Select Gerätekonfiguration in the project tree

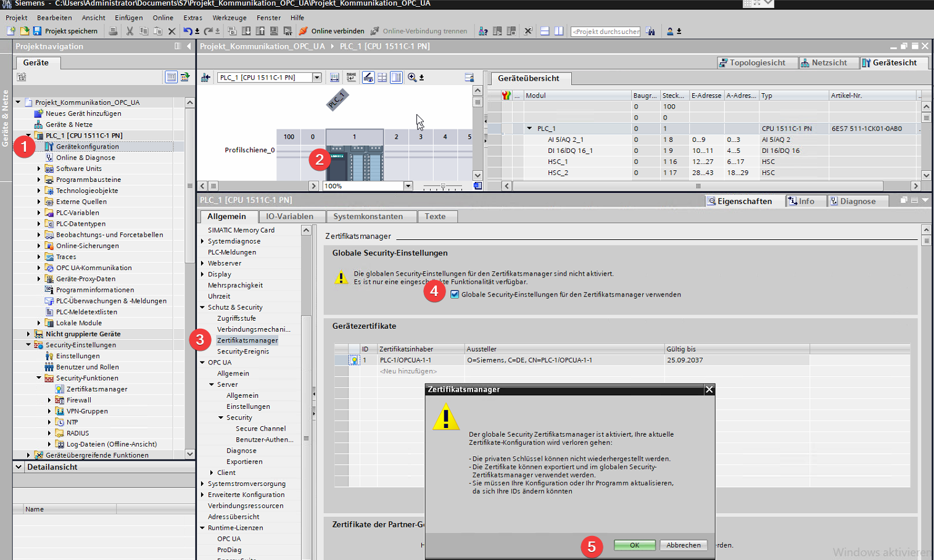coord(88,146)
